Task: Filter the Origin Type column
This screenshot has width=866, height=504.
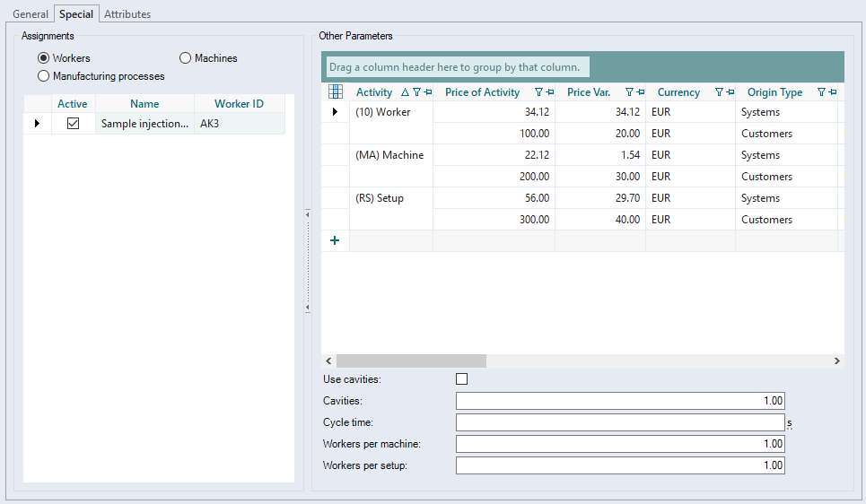Action: point(821,92)
